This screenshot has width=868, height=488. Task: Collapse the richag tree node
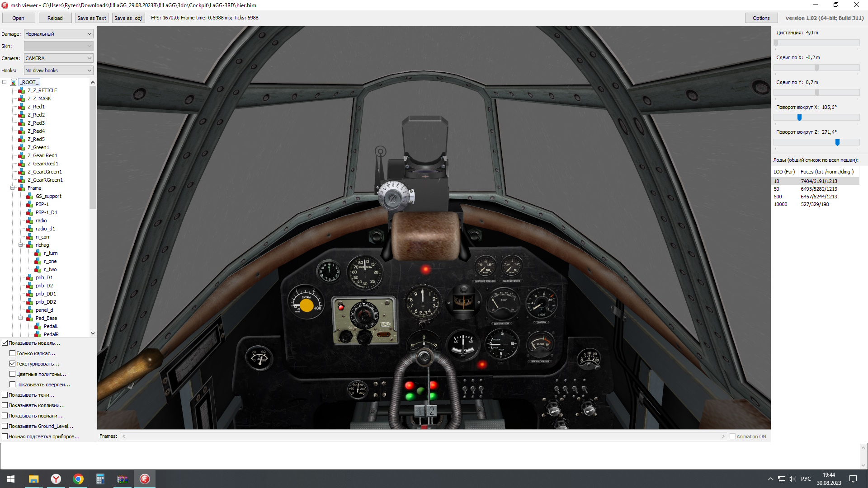21,245
